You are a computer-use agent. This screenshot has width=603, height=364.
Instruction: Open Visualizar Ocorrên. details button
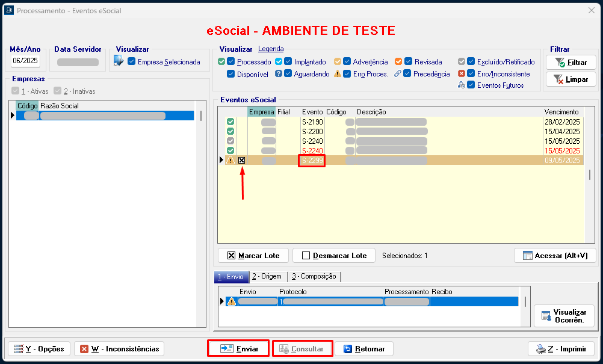click(x=564, y=316)
